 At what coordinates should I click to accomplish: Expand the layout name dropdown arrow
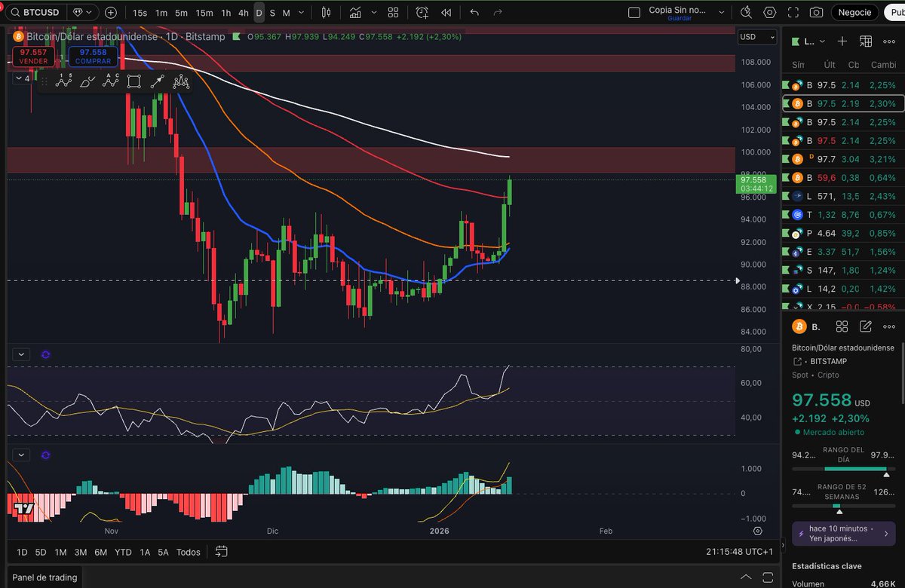click(x=722, y=12)
